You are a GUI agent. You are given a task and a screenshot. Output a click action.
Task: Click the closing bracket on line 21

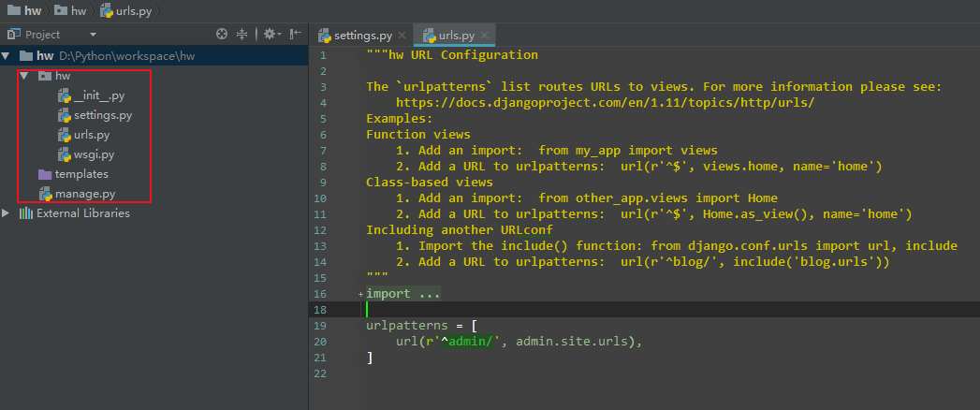[x=370, y=358]
